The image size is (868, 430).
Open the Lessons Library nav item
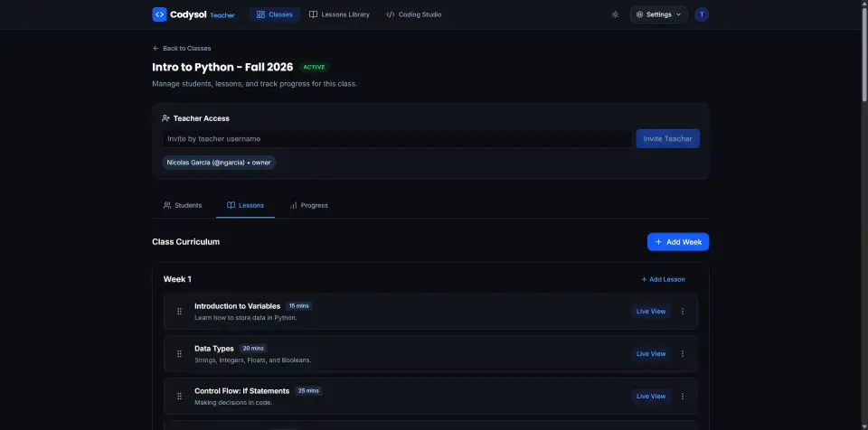[339, 14]
